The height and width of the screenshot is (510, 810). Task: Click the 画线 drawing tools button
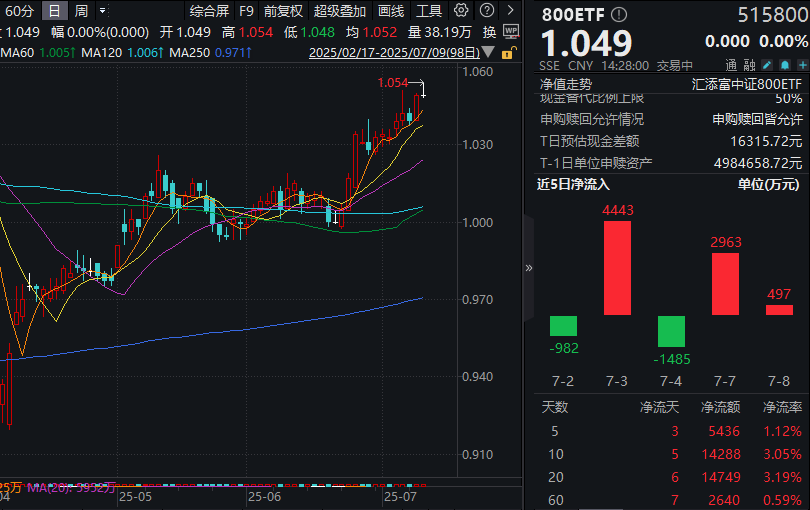point(391,11)
